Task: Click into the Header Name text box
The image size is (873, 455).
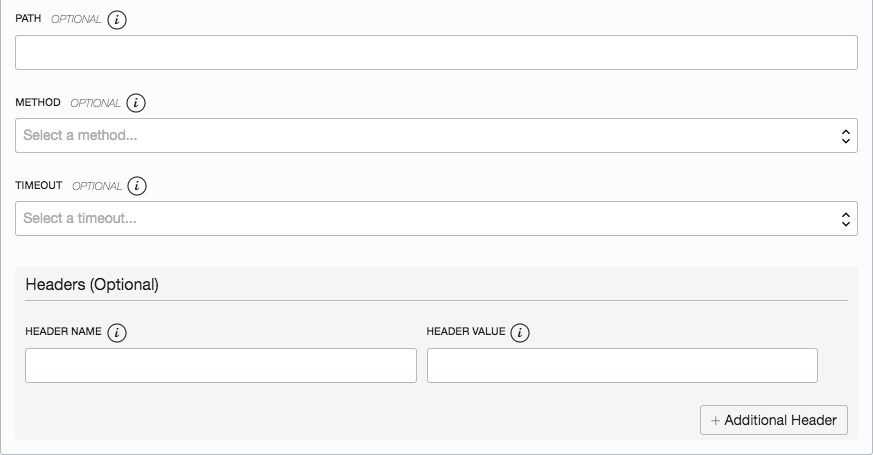Action: pos(221,366)
